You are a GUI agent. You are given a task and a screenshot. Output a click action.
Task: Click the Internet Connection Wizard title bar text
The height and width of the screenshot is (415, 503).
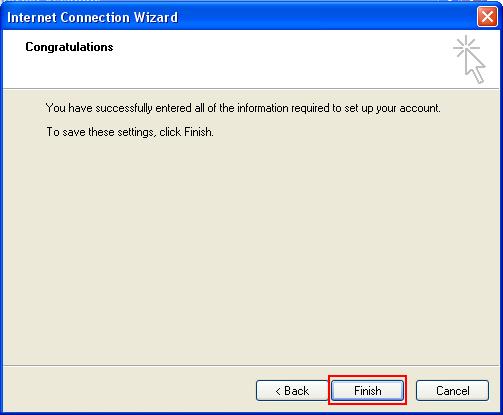coord(92,17)
